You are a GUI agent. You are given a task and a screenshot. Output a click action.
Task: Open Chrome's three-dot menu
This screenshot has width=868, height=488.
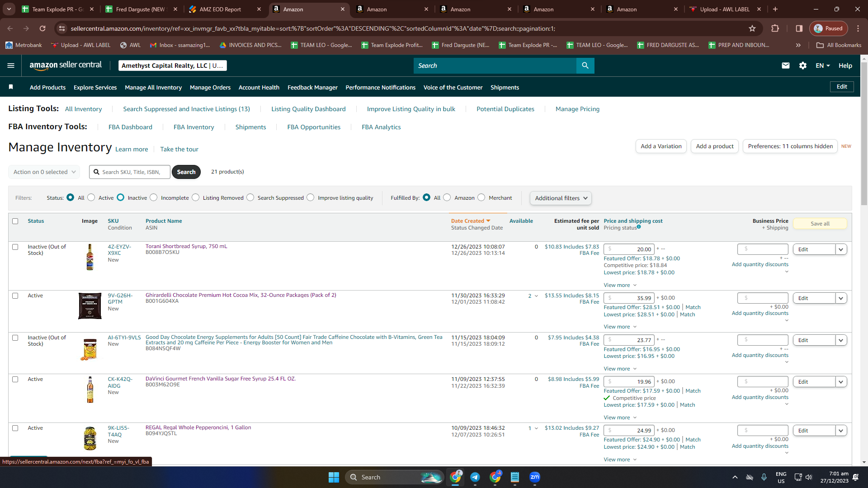(858, 28)
